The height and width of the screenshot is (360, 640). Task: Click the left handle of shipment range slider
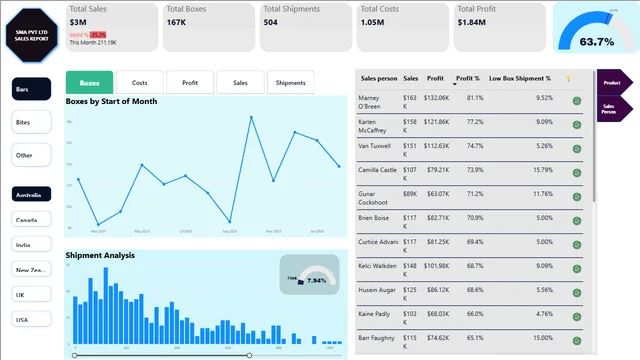(74, 356)
